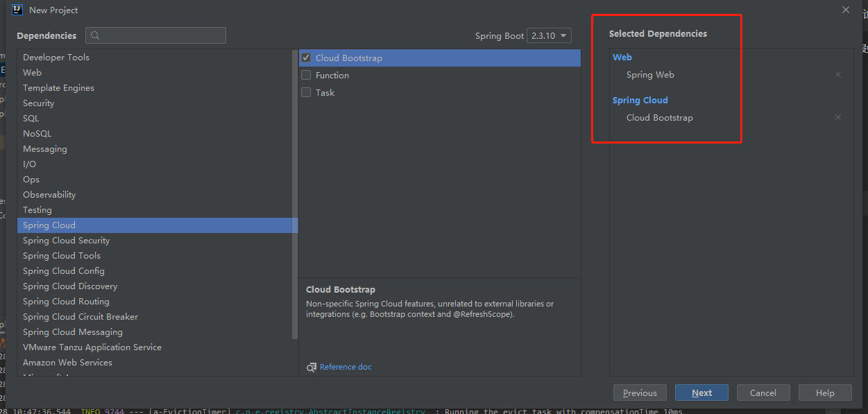Select the Spring Cloud Circuit Breaker category
Screen dimensions: 868x414
tap(155, 317)
